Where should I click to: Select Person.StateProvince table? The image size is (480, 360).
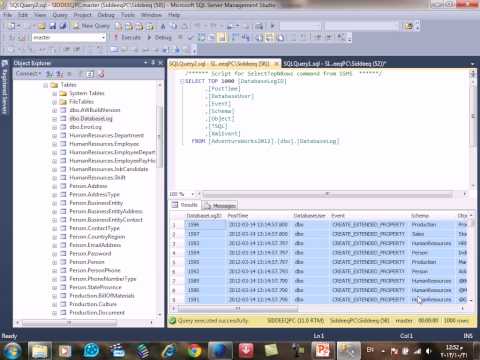95,287
